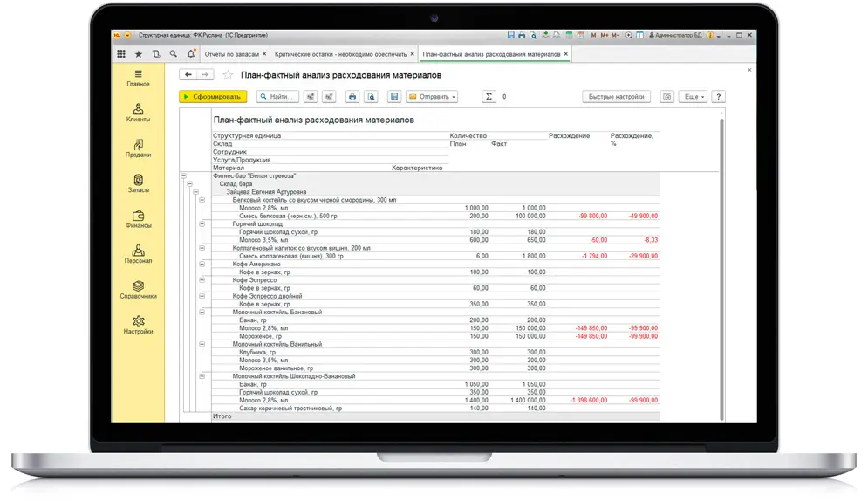Expand the Еще menu dropdown

692,97
